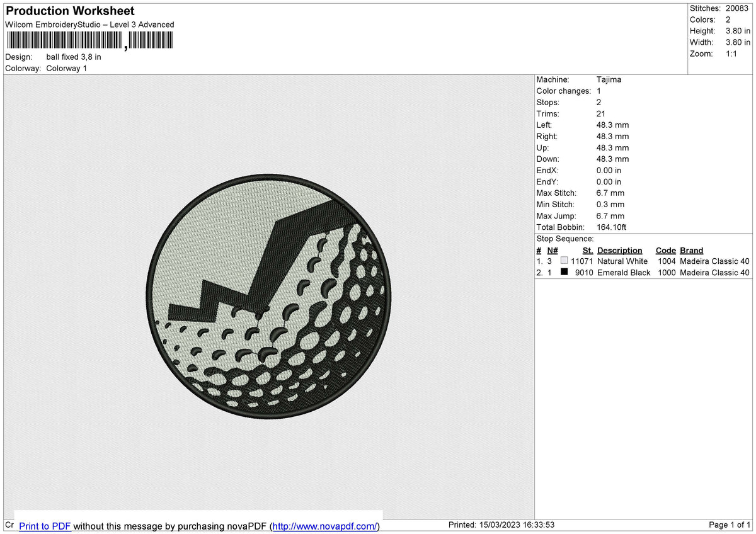Select "Wilcom EmbroideryStudio – Level 3 Advanced" text
This screenshot has height=534, width=756.
tap(89, 25)
